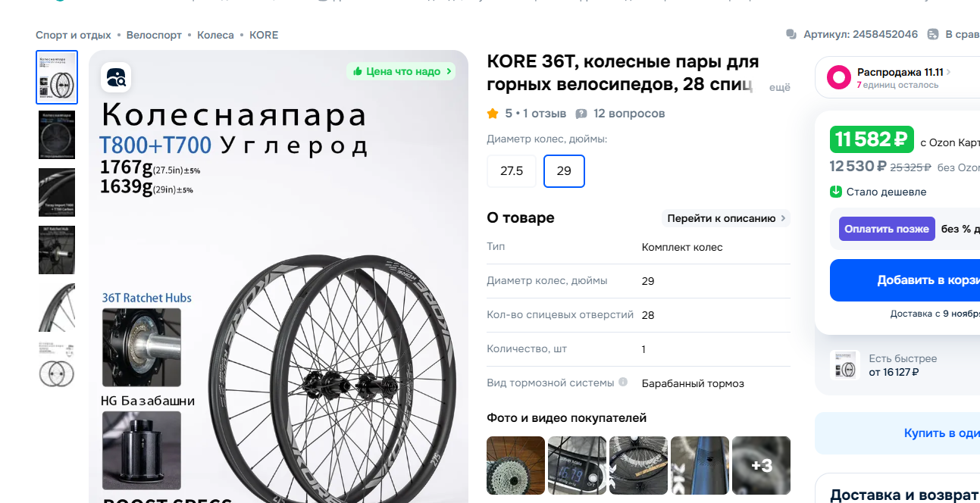This screenshot has width=980, height=503.
Task: Select the 27.5 inch wheel diameter option
Action: coord(512,171)
